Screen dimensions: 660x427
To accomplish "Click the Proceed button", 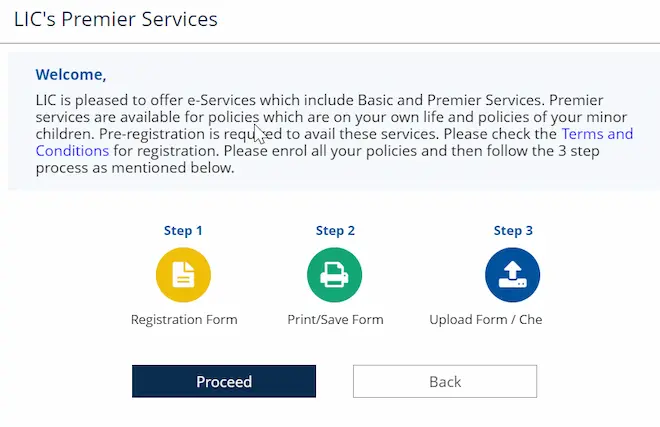I will click(x=224, y=381).
